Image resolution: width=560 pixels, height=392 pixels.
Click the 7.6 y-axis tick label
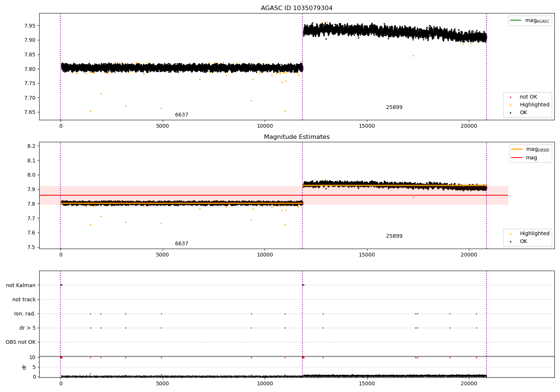click(x=31, y=233)
